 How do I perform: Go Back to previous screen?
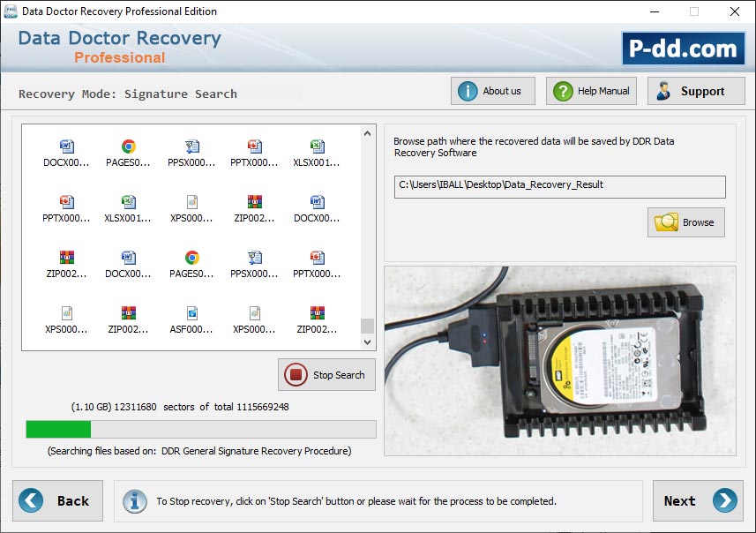pyautogui.click(x=58, y=500)
